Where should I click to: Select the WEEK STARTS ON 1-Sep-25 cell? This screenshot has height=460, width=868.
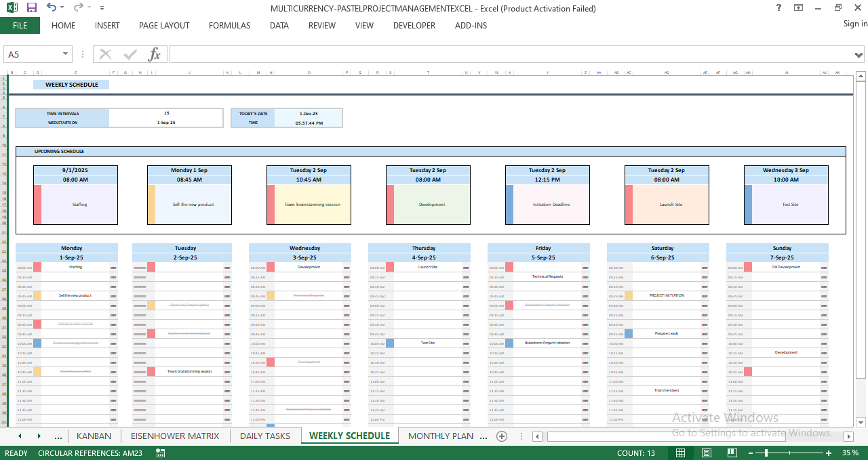166,123
